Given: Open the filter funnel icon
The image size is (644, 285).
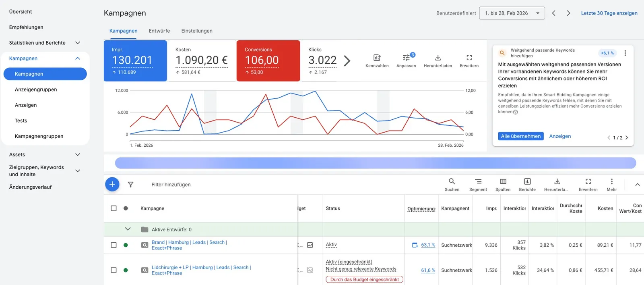Looking at the screenshot, I should pos(130,185).
